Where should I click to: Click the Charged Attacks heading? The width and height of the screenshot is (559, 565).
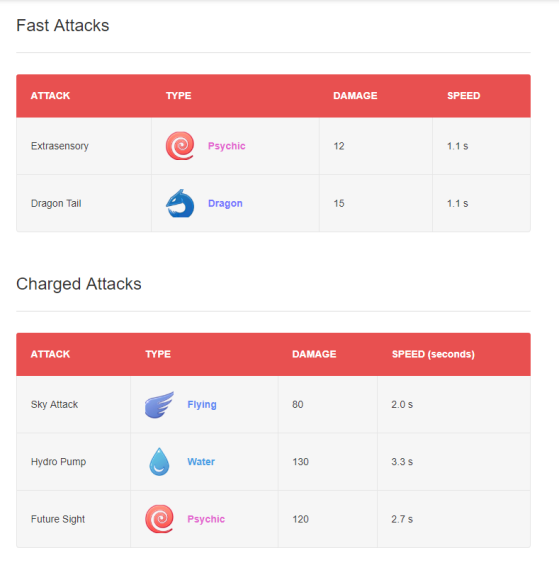coord(79,284)
